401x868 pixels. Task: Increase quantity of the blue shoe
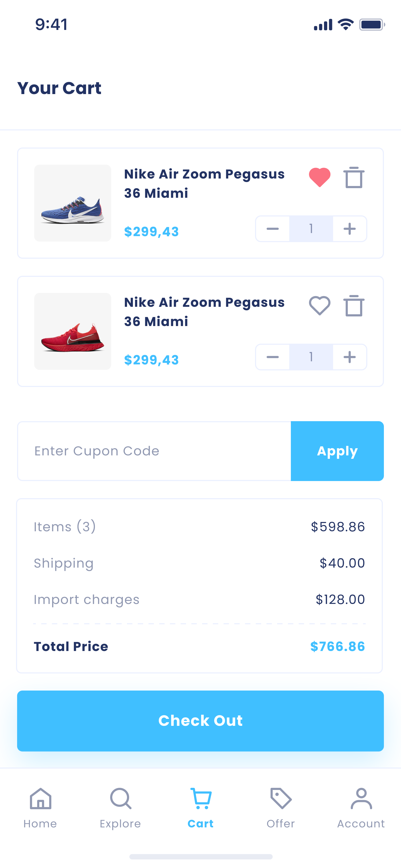click(x=349, y=229)
